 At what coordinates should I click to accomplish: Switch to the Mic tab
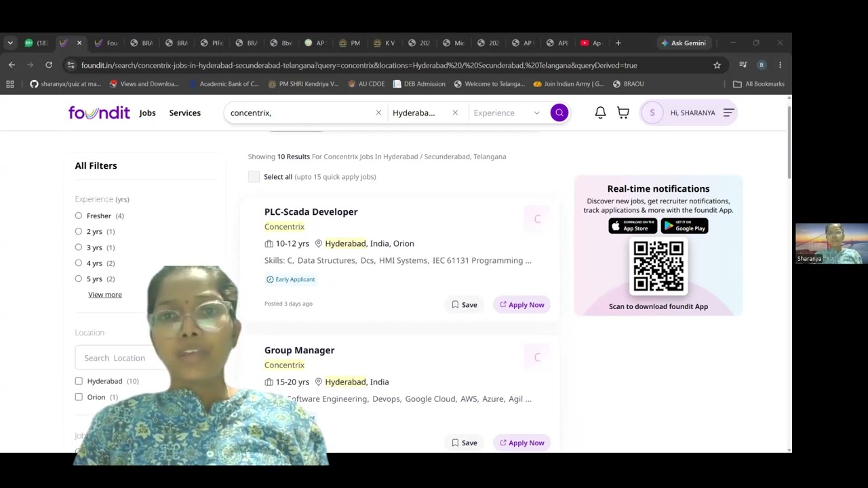click(x=454, y=43)
